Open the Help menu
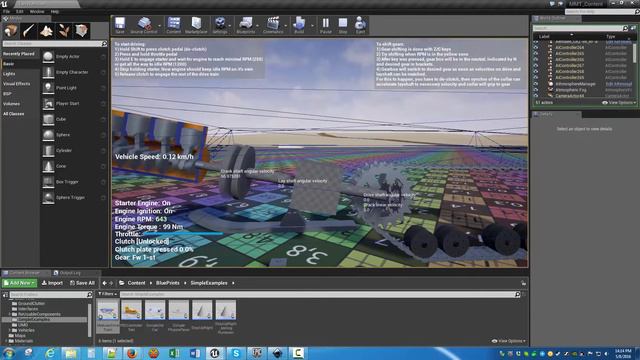The width and height of the screenshot is (640, 360). coord(55,11)
